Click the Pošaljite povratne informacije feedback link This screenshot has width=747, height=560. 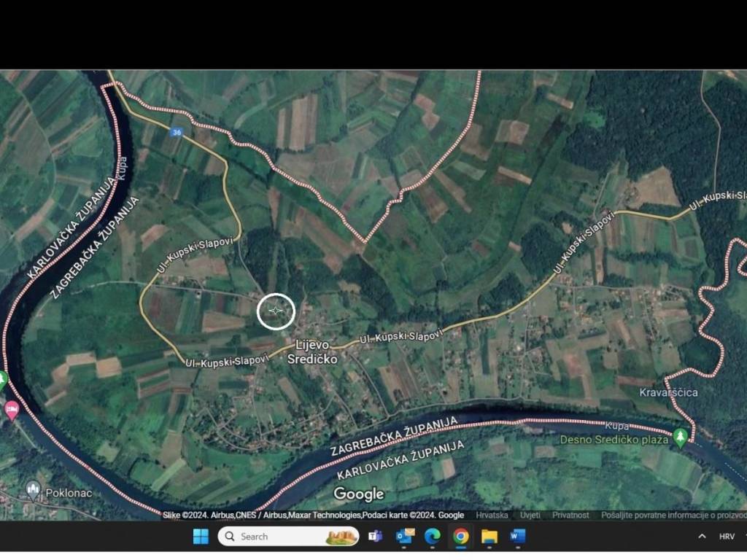click(673, 516)
